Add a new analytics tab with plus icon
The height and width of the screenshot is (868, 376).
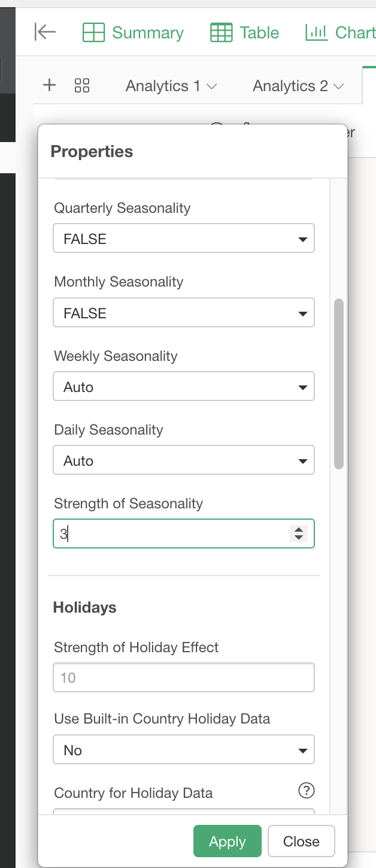[50, 85]
